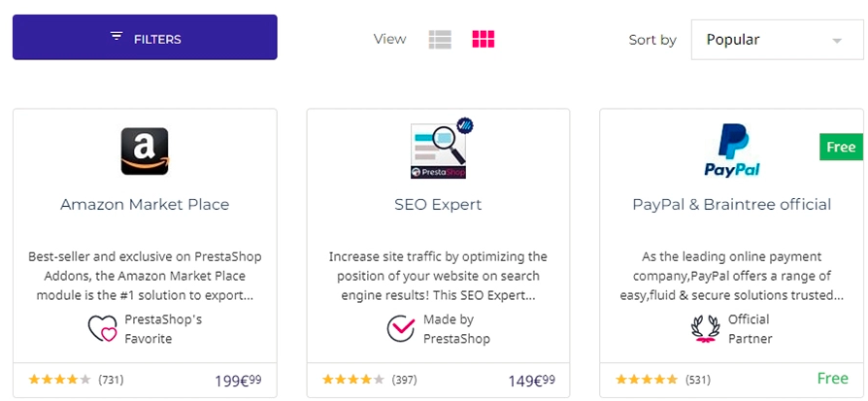The image size is (868, 401).
Task: Expand the Sort by Popular dropdown
Action: (777, 40)
